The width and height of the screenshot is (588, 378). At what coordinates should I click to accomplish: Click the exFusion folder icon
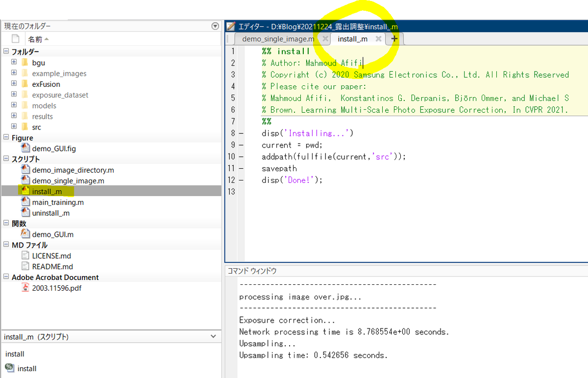click(x=25, y=84)
